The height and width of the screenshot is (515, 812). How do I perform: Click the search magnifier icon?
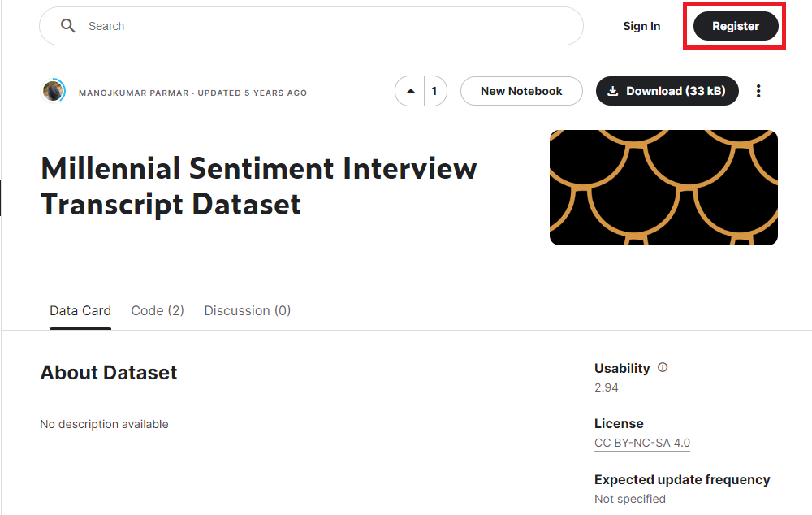coord(68,25)
